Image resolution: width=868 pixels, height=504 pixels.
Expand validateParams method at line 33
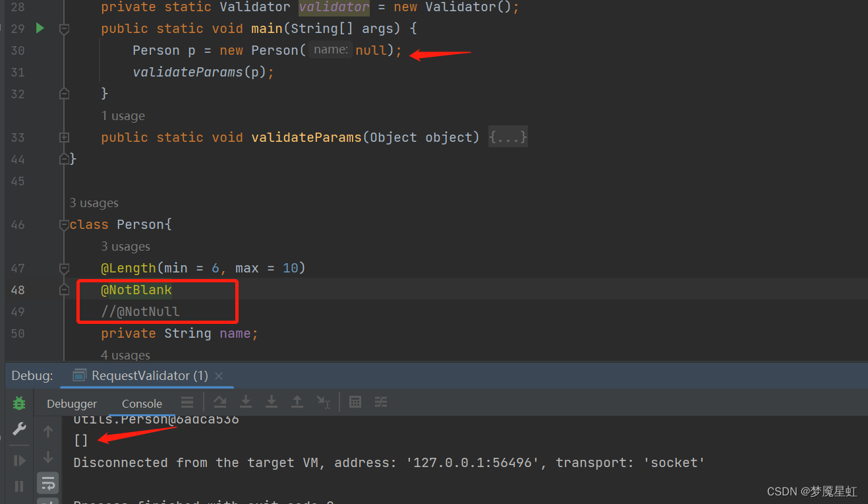64,138
